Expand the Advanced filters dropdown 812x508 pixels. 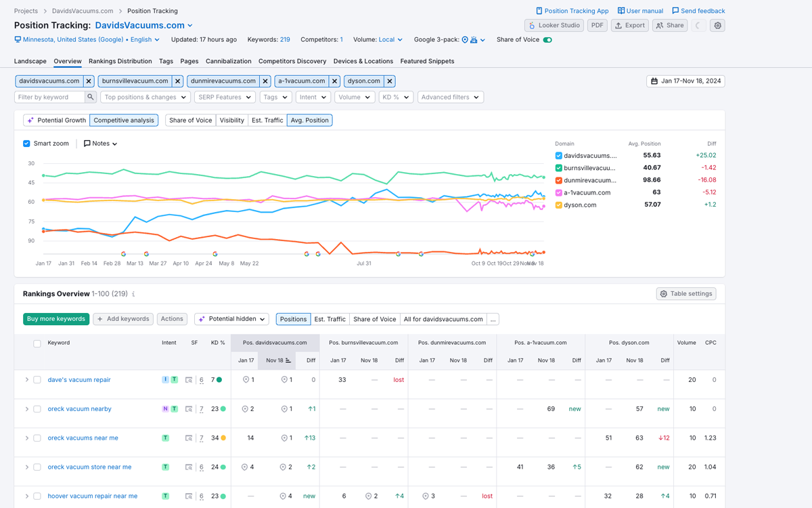tap(450, 98)
